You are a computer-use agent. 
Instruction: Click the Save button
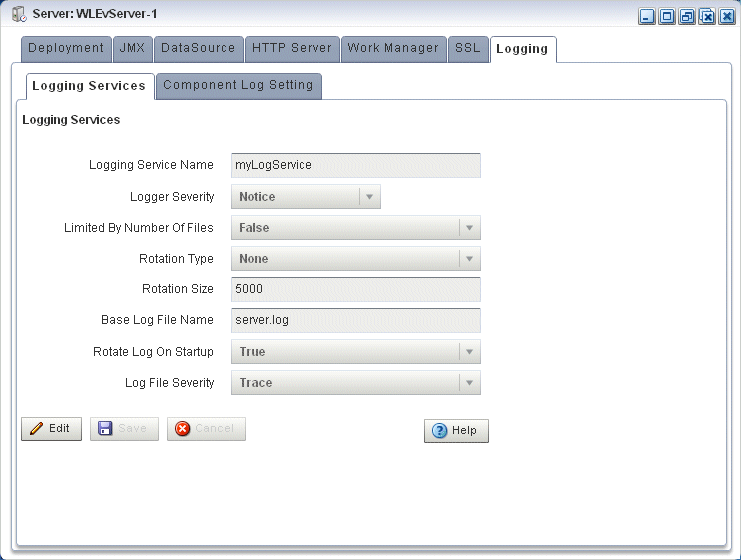pyautogui.click(x=124, y=429)
